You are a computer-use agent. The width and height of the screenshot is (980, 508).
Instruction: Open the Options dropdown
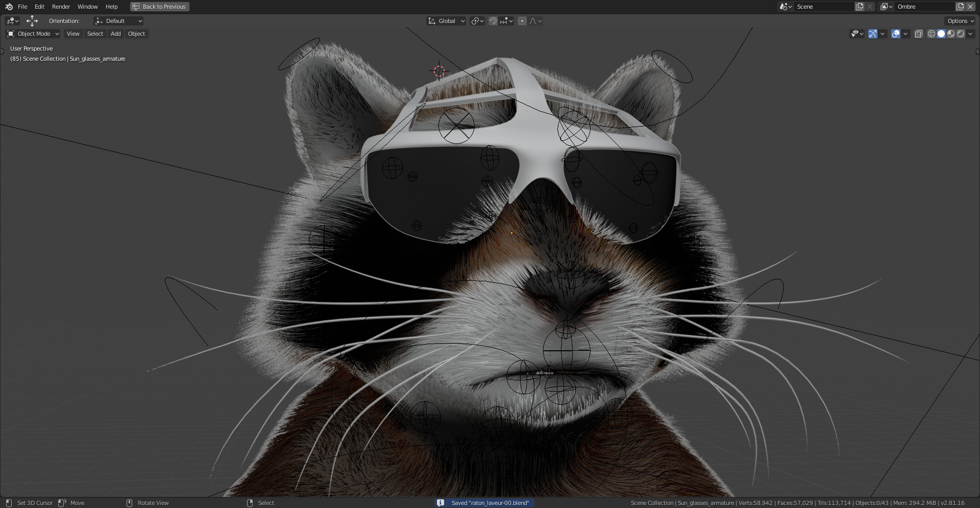click(960, 21)
